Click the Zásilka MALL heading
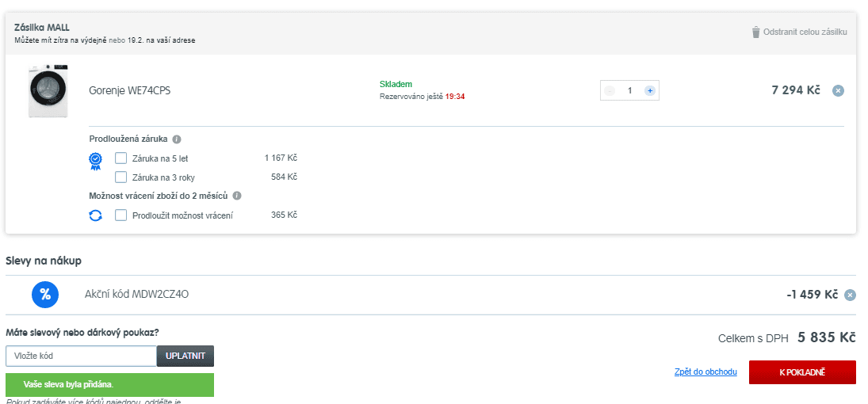Screen dimensions: 868x404 pyautogui.click(x=42, y=27)
